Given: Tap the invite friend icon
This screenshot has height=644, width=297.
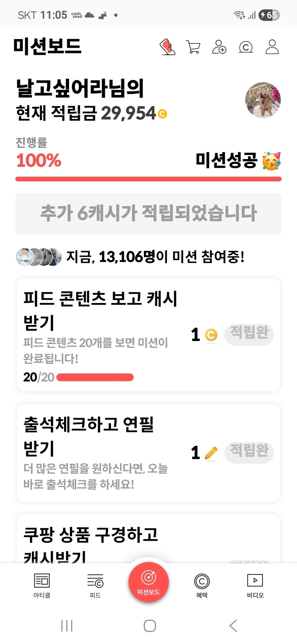Looking at the screenshot, I should click(219, 47).
